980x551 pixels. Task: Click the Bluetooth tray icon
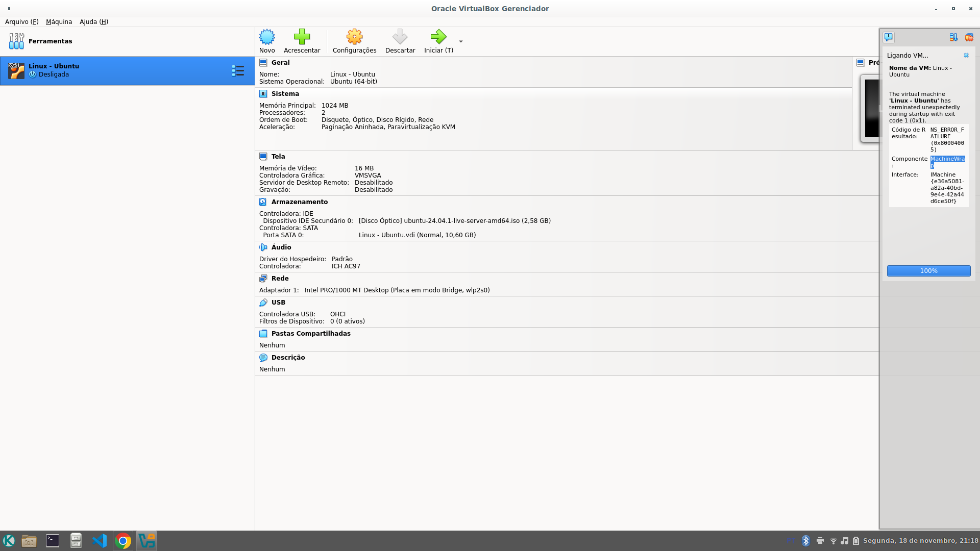tap(805, 541)
